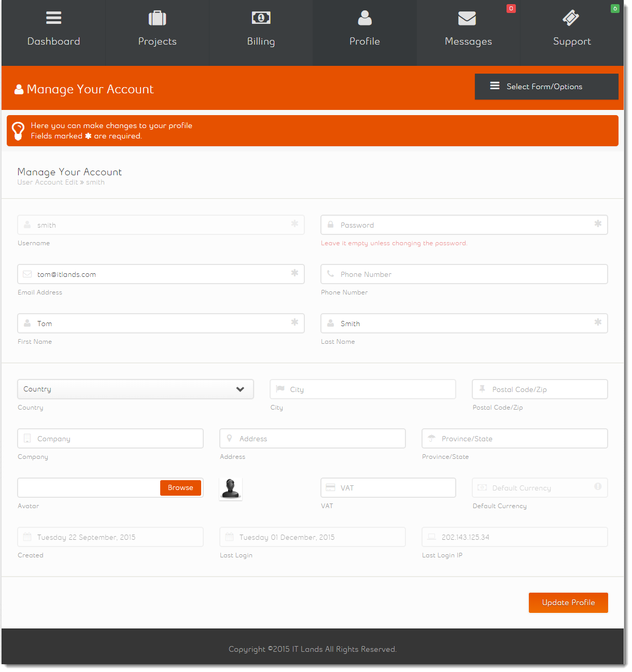
Task: Click the Username field showing smith
Action: tap(161, 225)
